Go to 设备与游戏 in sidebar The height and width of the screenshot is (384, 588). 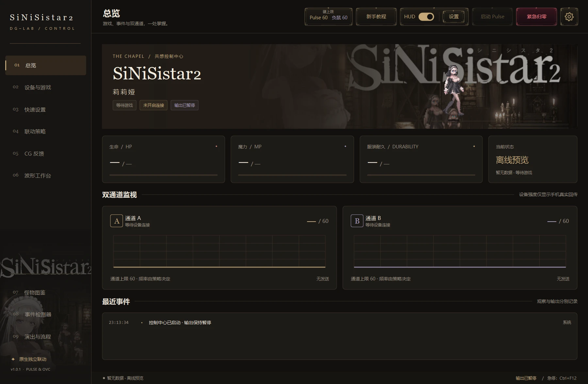click(x=46, y=87)
